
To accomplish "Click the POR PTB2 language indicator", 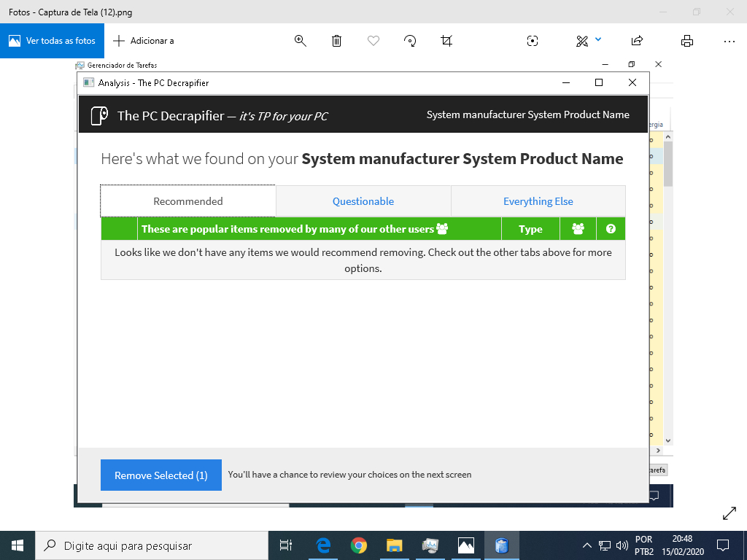I will point(643,545).
